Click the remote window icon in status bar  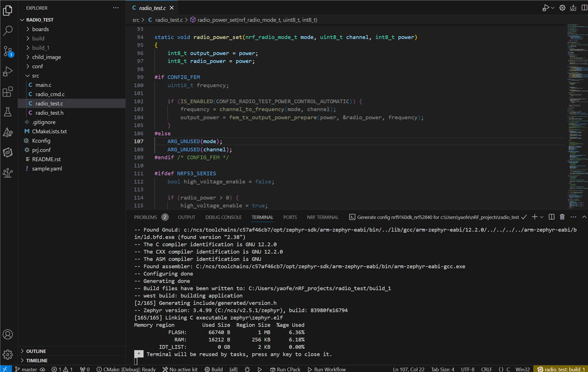click(5, 369)
